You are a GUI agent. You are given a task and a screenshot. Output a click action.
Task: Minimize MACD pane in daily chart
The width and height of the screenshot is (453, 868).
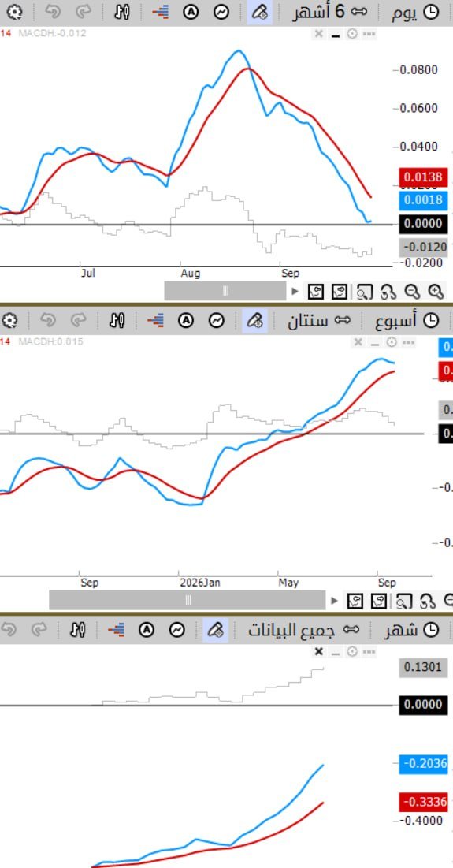pyautogui.click(x=335, y=35)
